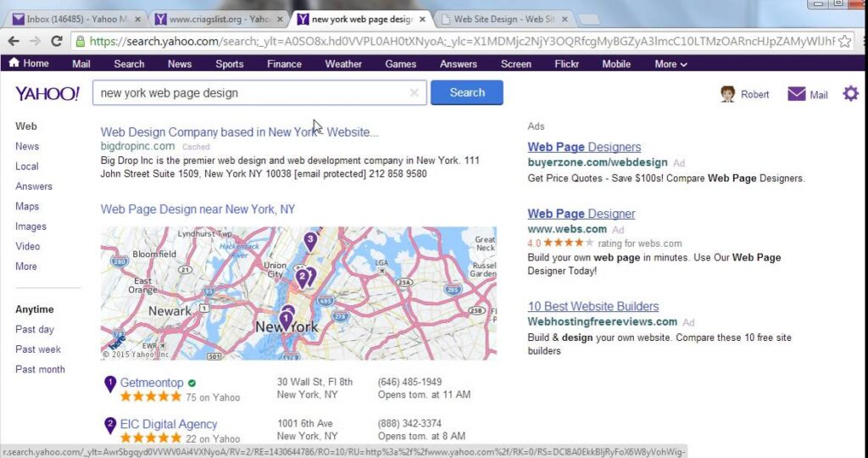Open the purple Mail envelope icon
The height and width of the screenshot is (458, 868).
pyautogui.click(x=796, y=94)
